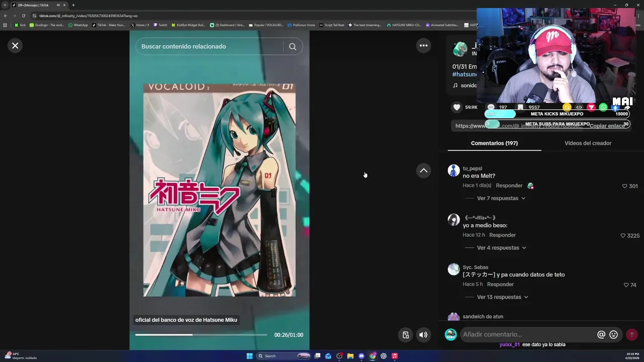Seek on the video progress bar

(x=201, y=334)
